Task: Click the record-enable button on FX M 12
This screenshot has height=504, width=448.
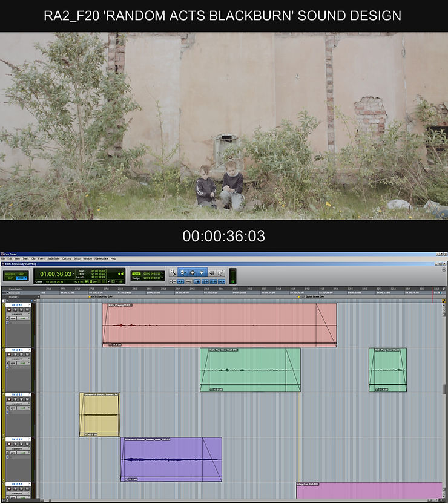Action: coord(9,399)
